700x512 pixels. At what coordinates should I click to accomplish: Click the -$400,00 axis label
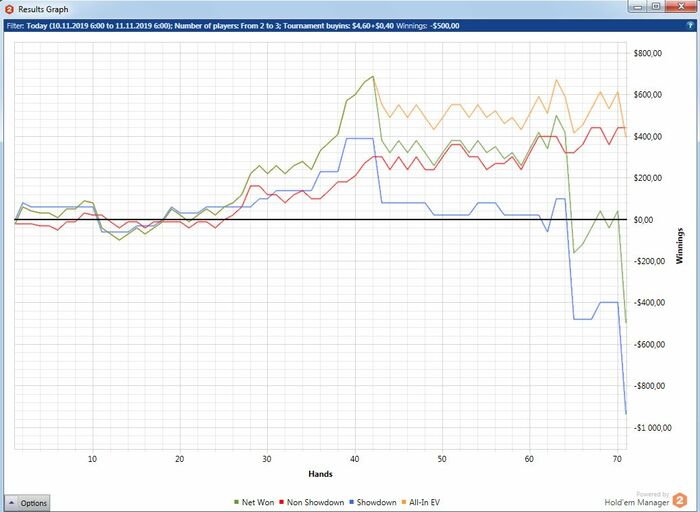coord(649,303)
